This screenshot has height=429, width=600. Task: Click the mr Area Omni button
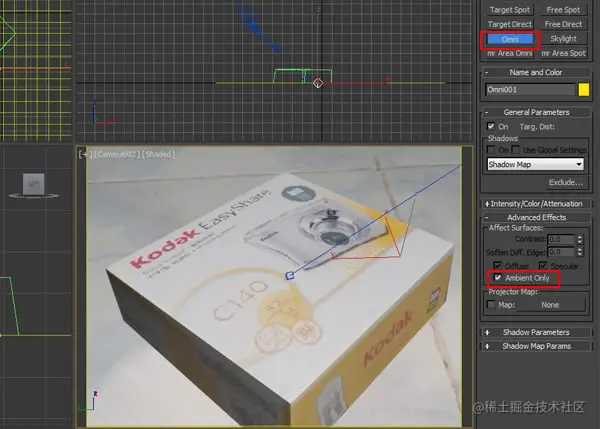click(x=510, y=53)
